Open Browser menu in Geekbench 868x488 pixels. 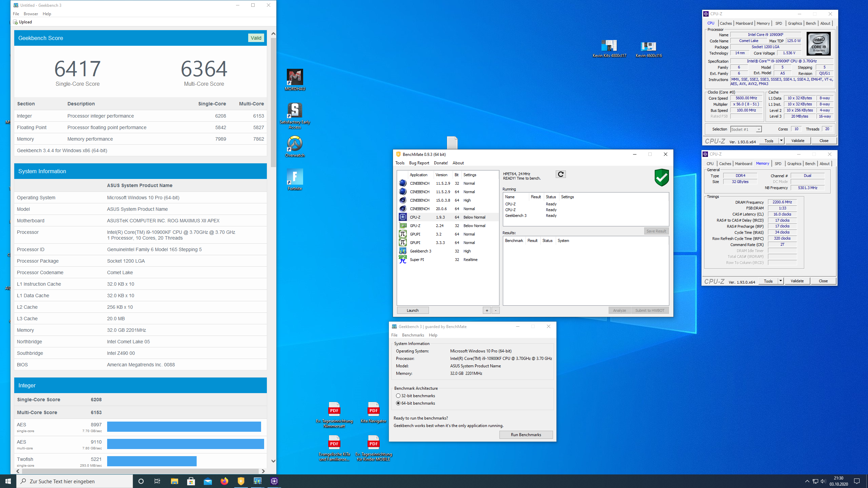(x=31, y=14)
